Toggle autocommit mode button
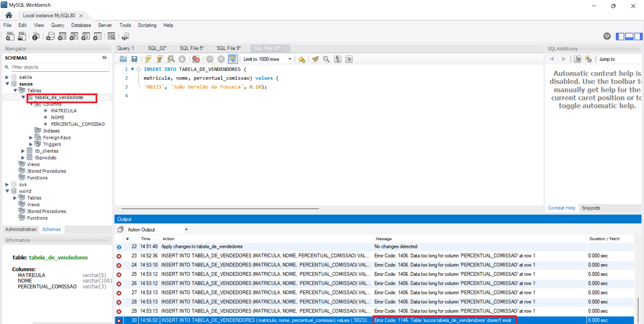Viewport: 644px width, 324px height. pos(232,59)
